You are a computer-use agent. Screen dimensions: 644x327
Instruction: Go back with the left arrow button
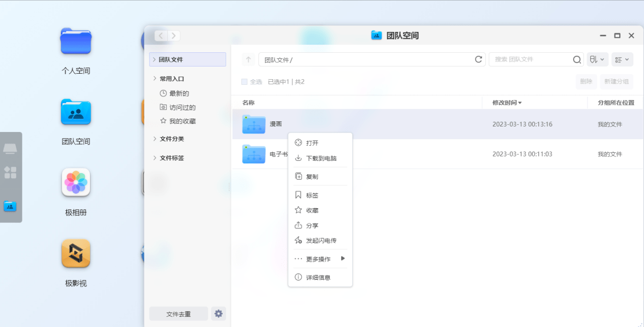pos(161,36)
